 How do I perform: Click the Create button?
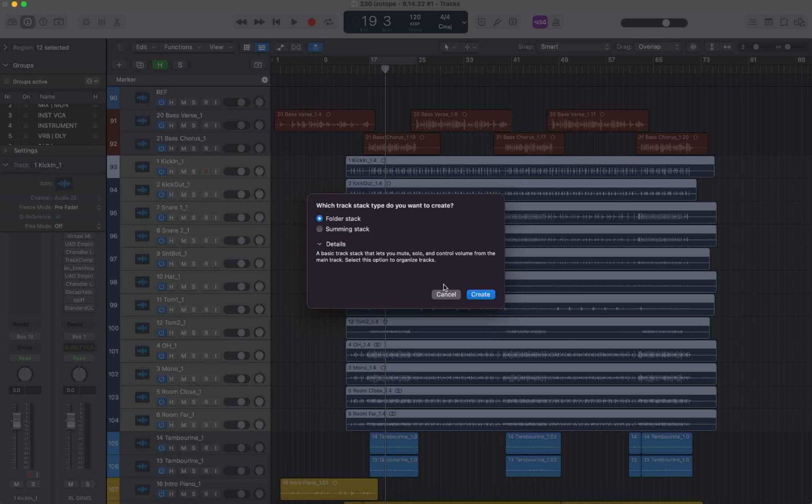480,294
